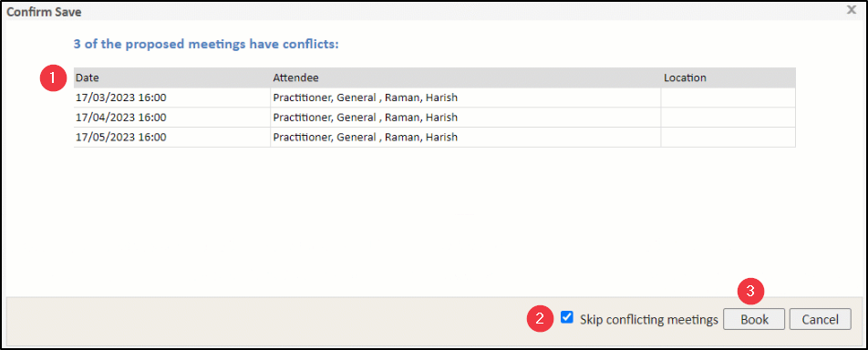Select the 17/05/2023 16:00 date cell

(171, 137)
